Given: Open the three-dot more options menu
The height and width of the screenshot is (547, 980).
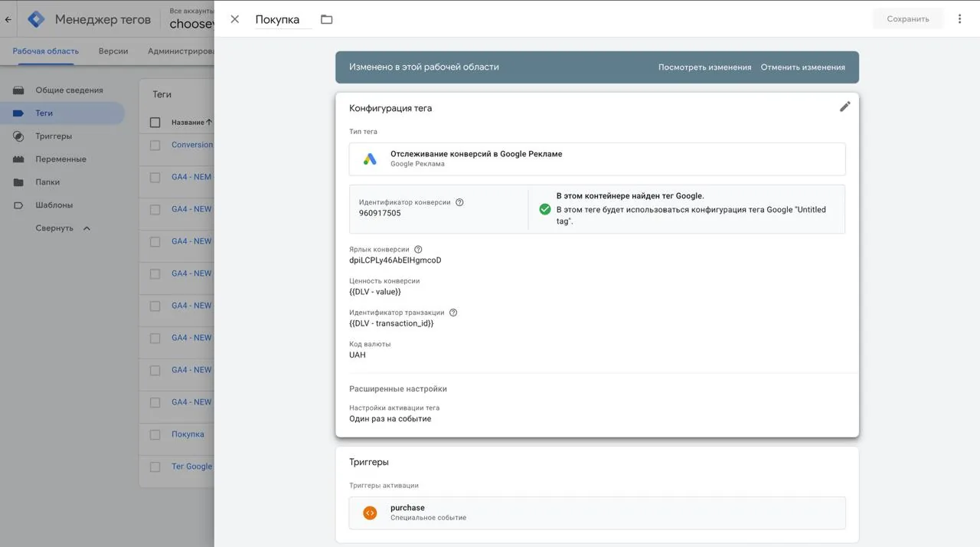Looking at the screenshot, I should point(959,19).
